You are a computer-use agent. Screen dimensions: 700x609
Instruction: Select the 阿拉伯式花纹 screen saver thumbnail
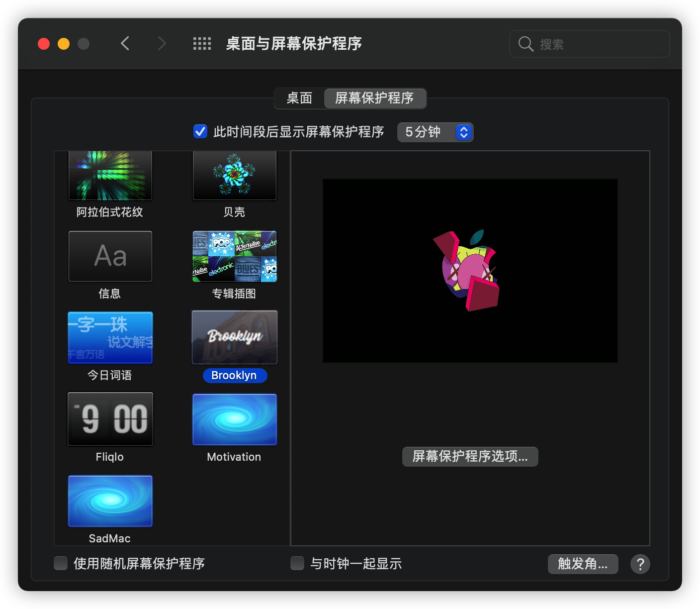[x=110, y=175]
